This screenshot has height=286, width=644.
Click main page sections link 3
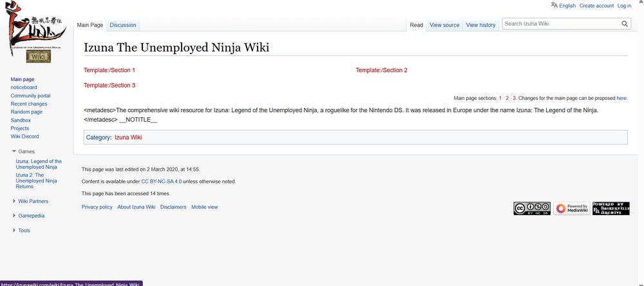(514, 98)
